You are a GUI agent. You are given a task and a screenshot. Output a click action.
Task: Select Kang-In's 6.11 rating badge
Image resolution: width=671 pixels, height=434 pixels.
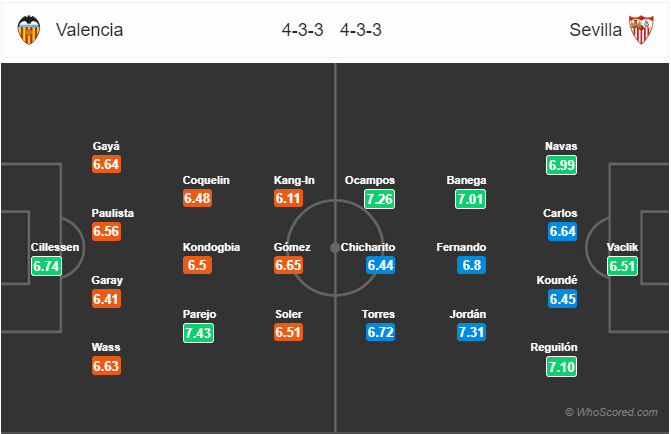288,198
